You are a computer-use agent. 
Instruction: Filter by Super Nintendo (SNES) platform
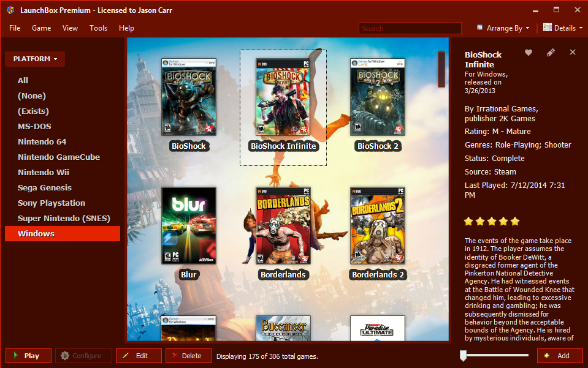click(x=64, y=219)
